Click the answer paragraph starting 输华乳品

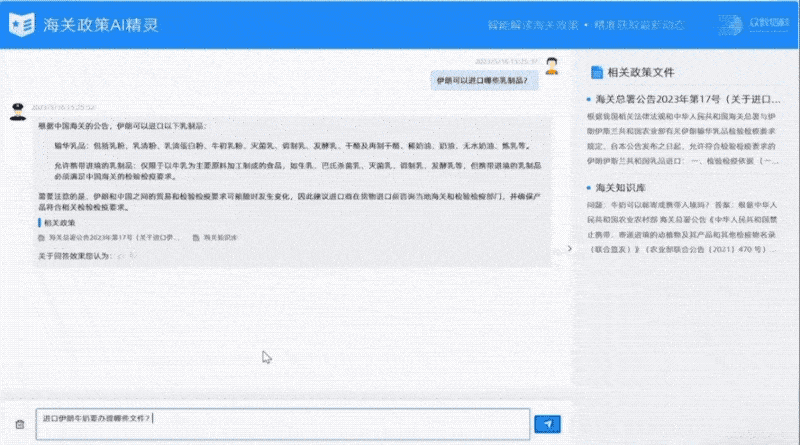(x=292, y=146)
